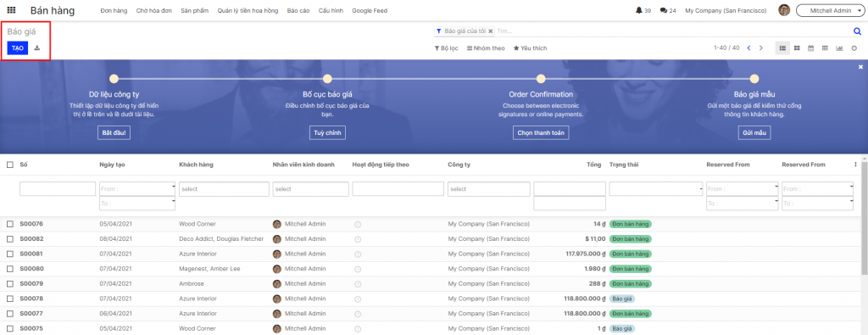Sort by the Tổng column header
This screenshot has width=868, height=335.
[594, 165]
